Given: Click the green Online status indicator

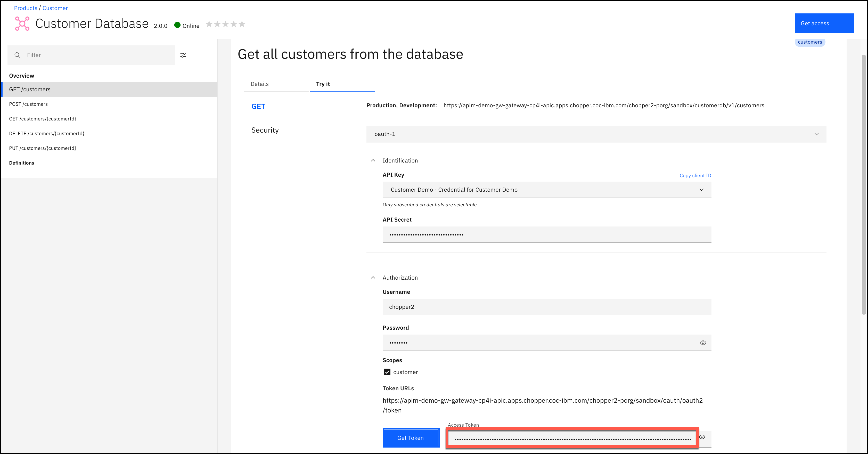Looking at the screenshot, I should coord(177,25).
